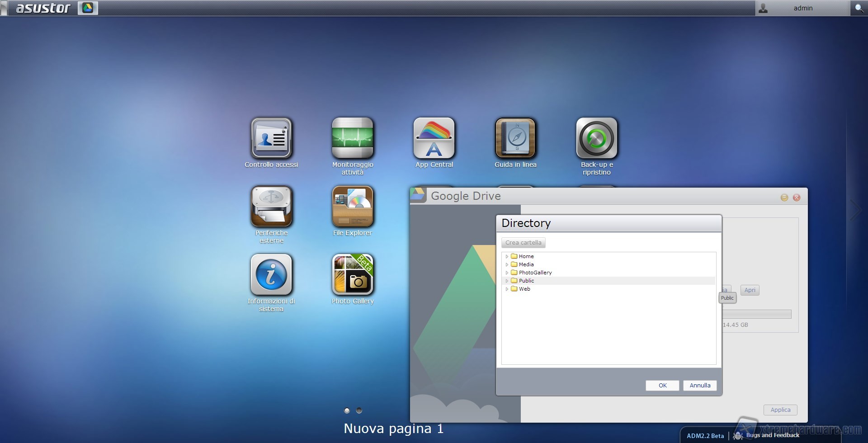868x443 pixels.
Task: Launch Monitoraggio attività icon
Action: click(x=353, y=138)
